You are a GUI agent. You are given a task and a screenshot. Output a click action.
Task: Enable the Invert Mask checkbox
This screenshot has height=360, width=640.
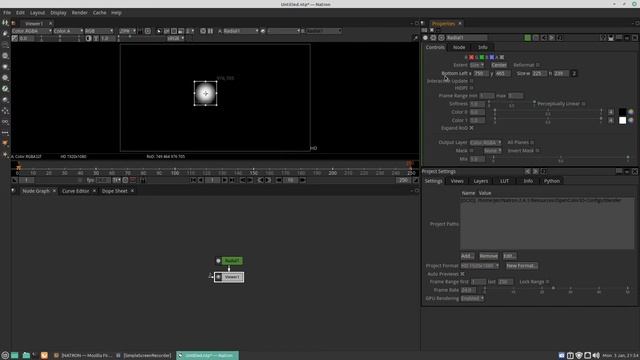[x=537, y=151]
